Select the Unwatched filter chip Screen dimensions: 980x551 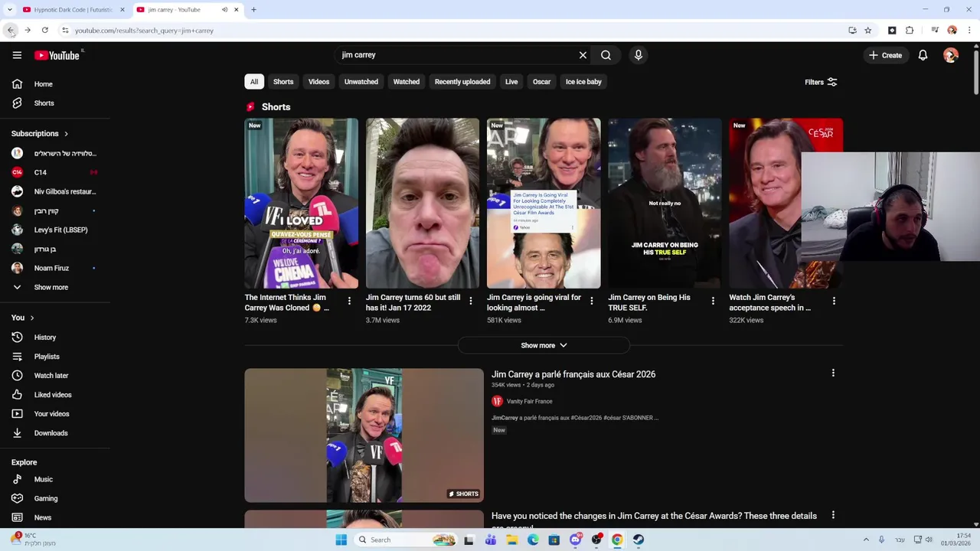361,82
